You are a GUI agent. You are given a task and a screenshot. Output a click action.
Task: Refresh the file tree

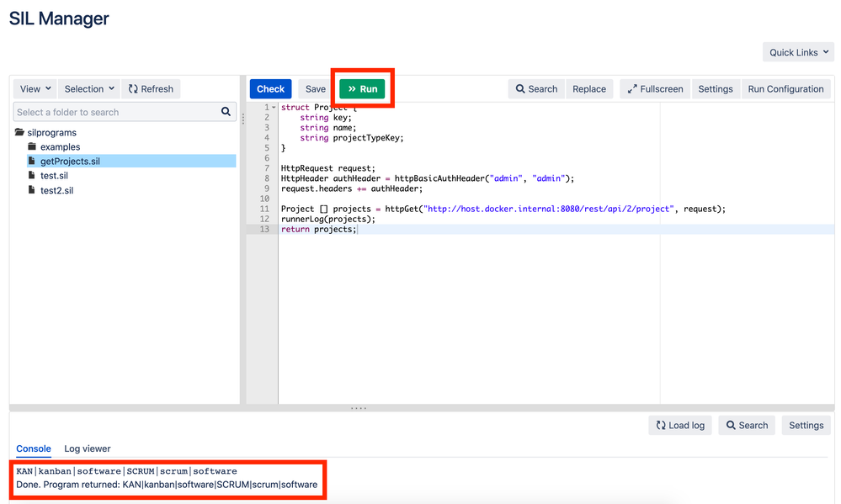coord(152,88)
